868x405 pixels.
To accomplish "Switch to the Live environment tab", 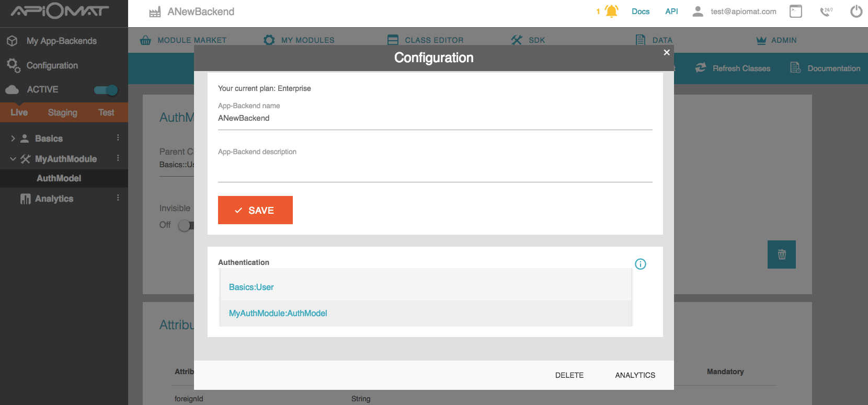I will [x=19, y=112].
